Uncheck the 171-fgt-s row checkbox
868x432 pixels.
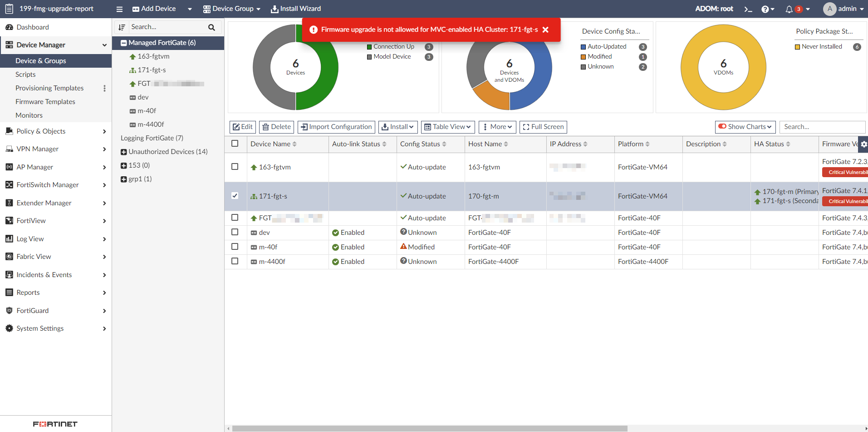coord(235,196)
